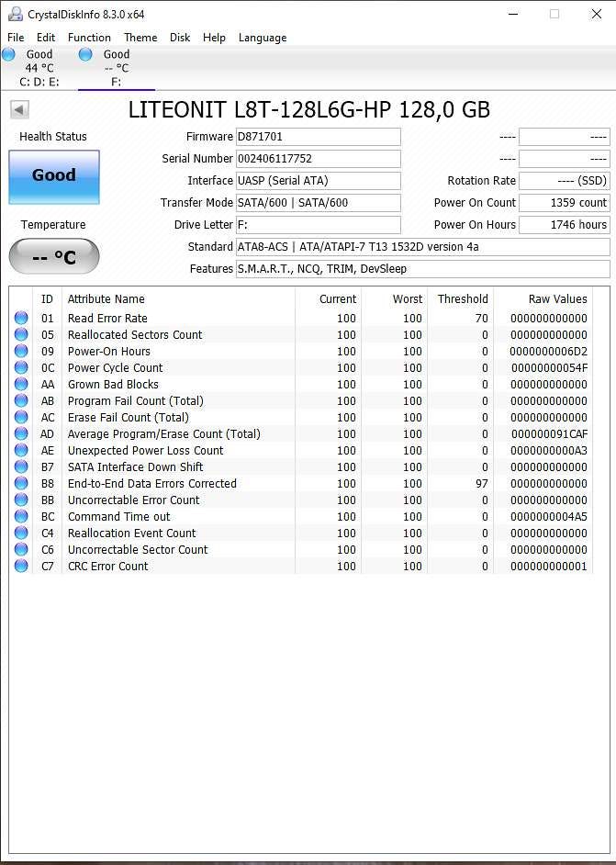Open the Language menu

(x=263, y=38)
